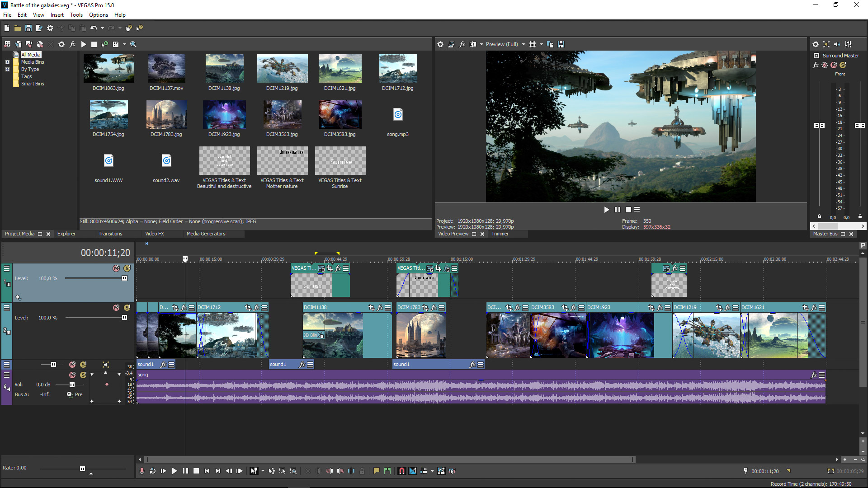The width and height of the screenshot is (868, 488).
Task: Toggle mute button on track 2 video layer
Action: 115,307
